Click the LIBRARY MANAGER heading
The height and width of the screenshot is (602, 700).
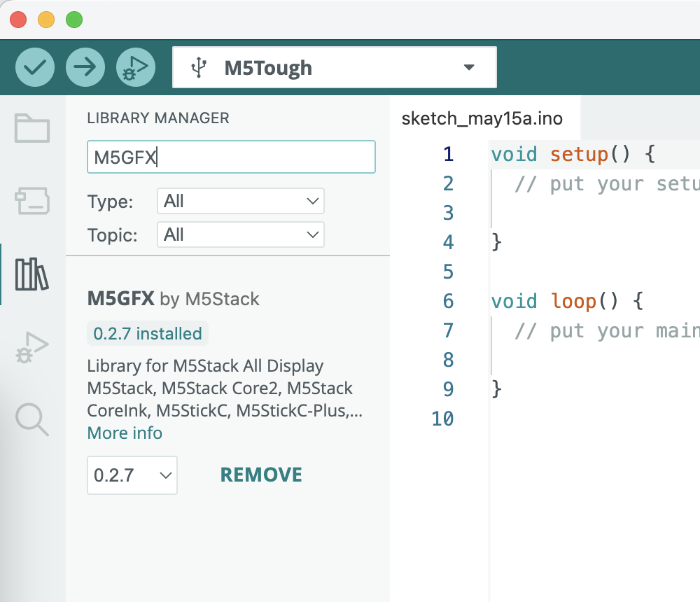tap(158, 118)
